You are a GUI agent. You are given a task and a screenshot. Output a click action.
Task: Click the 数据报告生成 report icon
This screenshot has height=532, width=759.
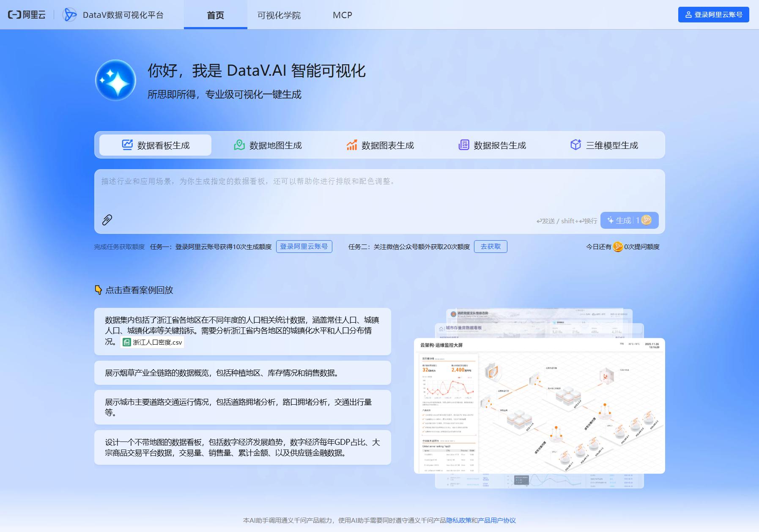(464, 145)
